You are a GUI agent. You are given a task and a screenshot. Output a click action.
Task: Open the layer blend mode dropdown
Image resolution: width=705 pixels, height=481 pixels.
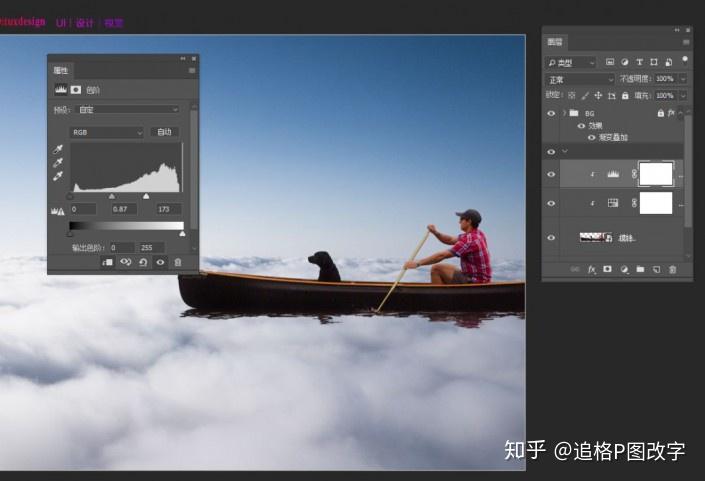point(580,80)
